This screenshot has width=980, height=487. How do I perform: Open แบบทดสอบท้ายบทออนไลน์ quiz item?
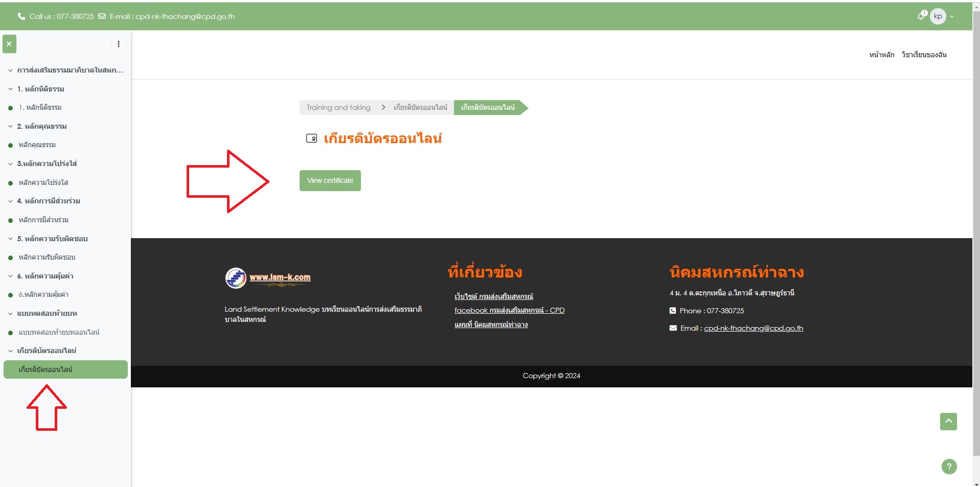(59, 332)
